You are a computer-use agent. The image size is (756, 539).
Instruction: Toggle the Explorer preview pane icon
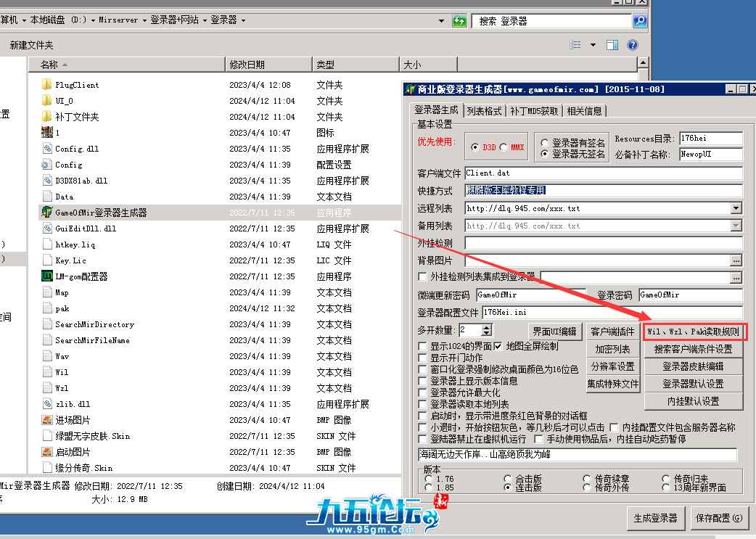coord(612,45)
